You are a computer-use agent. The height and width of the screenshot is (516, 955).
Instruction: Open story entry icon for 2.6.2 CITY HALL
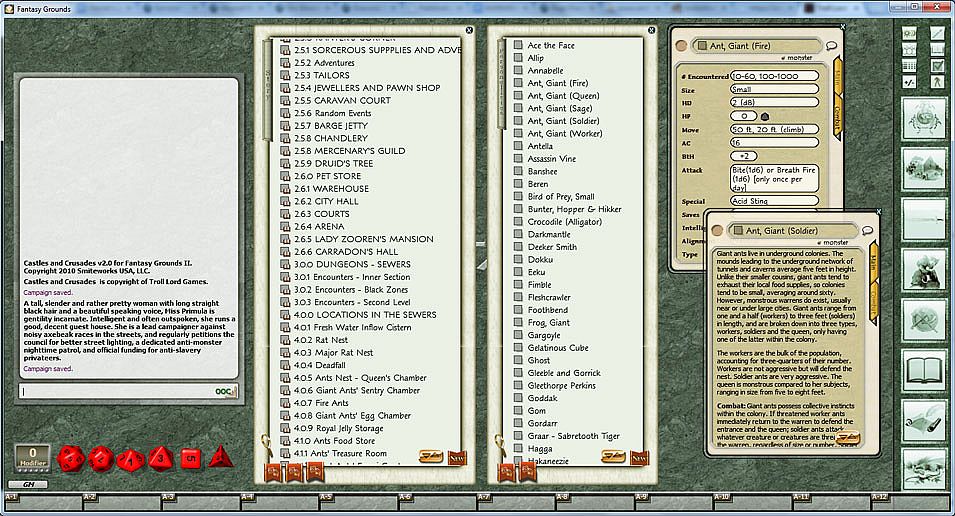point(285,201)
